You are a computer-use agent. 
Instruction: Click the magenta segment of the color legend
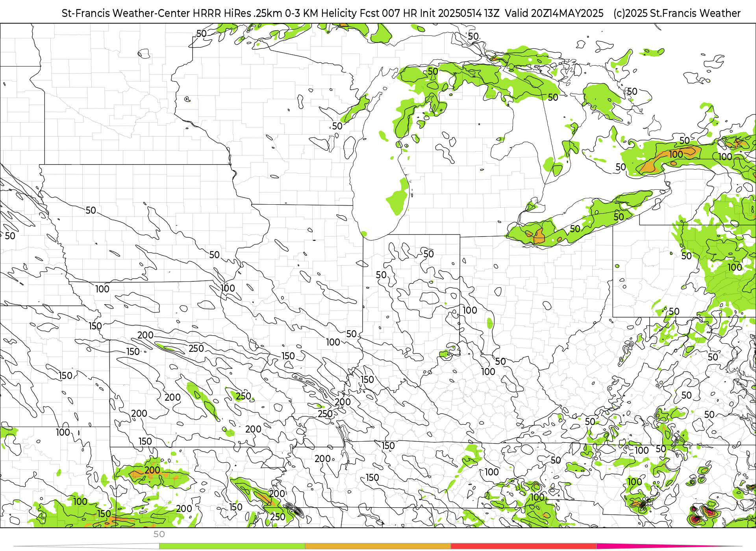pyautogui.click(x=669, y=546)
